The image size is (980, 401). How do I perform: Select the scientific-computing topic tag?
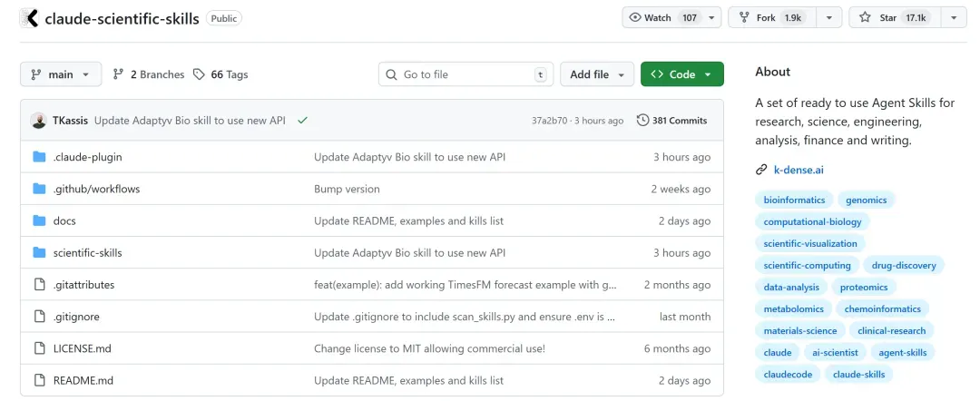coord(807,266)
